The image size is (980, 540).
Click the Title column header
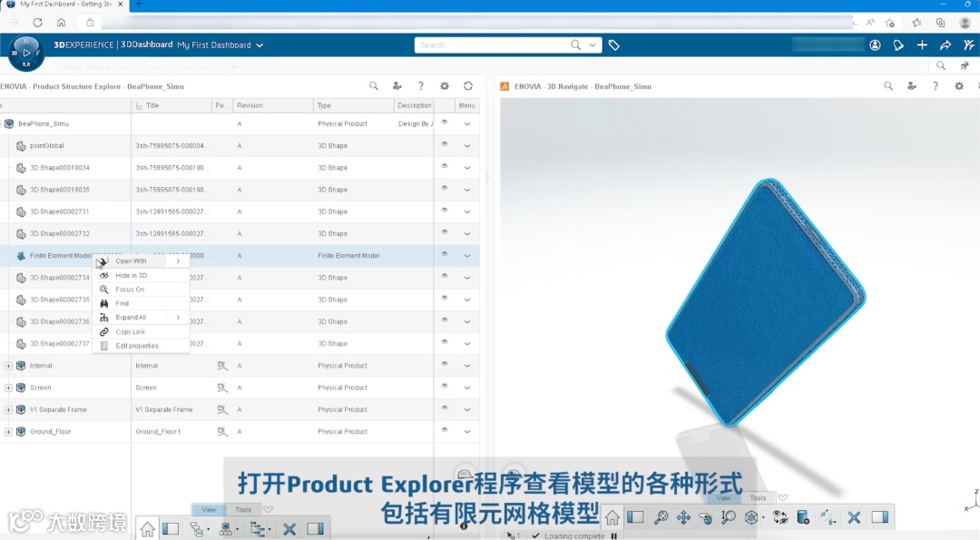point(171,105)
